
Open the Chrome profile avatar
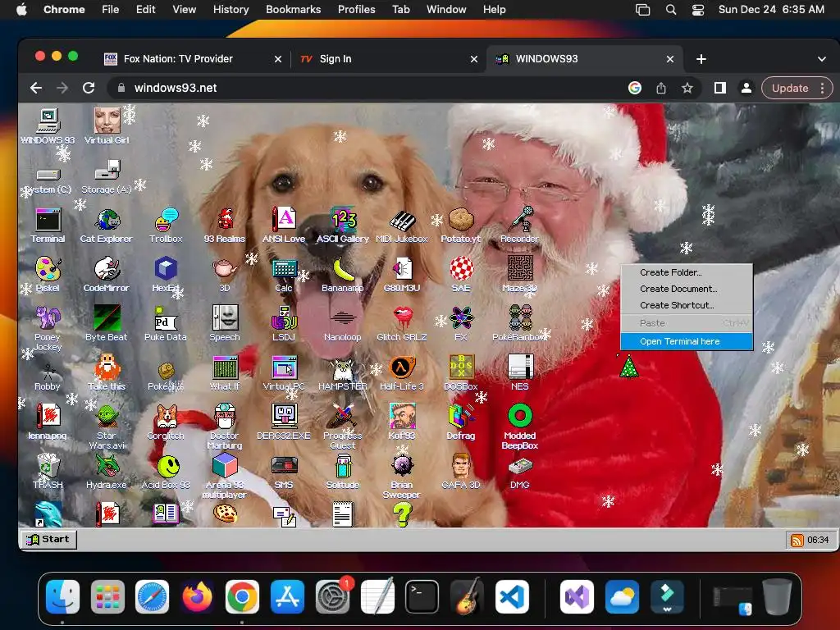pyautogui.click(x=746, y=89)
